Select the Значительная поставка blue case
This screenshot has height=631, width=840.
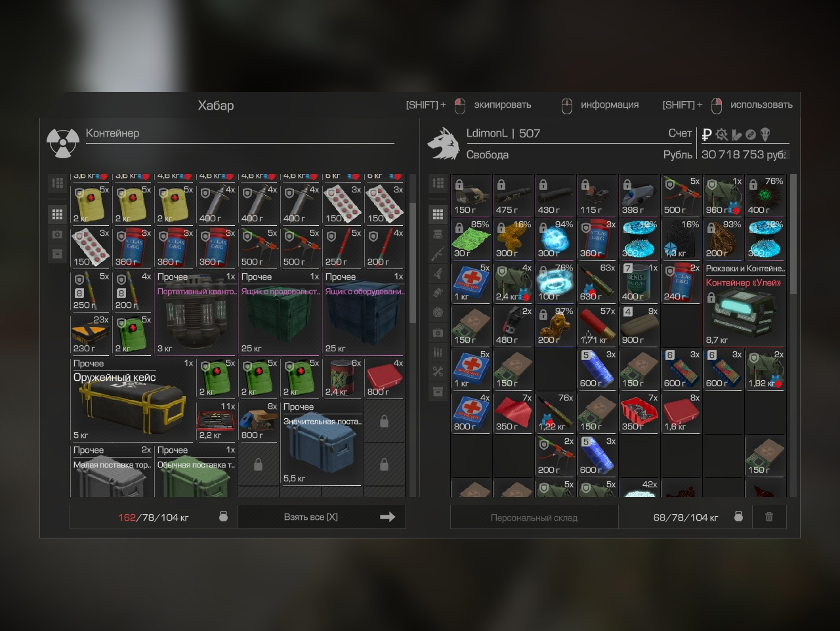pyautogui.click(x=322, y=443)
